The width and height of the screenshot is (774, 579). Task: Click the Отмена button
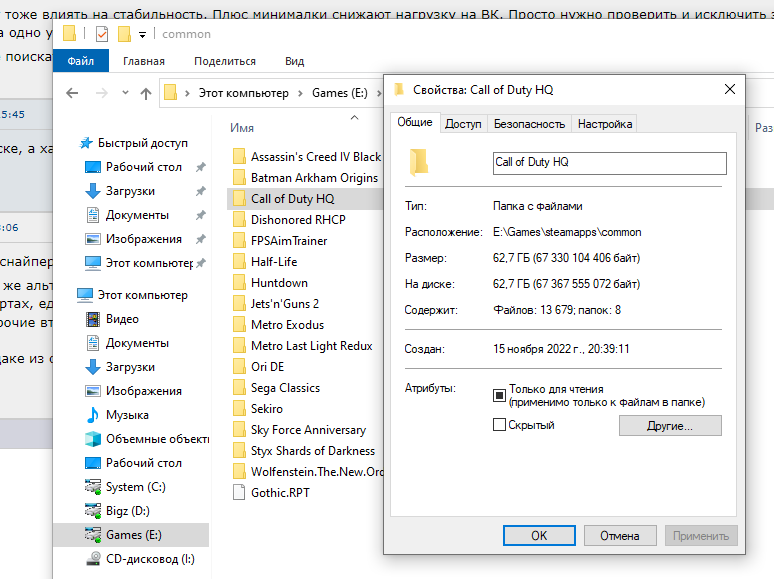[x=620, y=536]
